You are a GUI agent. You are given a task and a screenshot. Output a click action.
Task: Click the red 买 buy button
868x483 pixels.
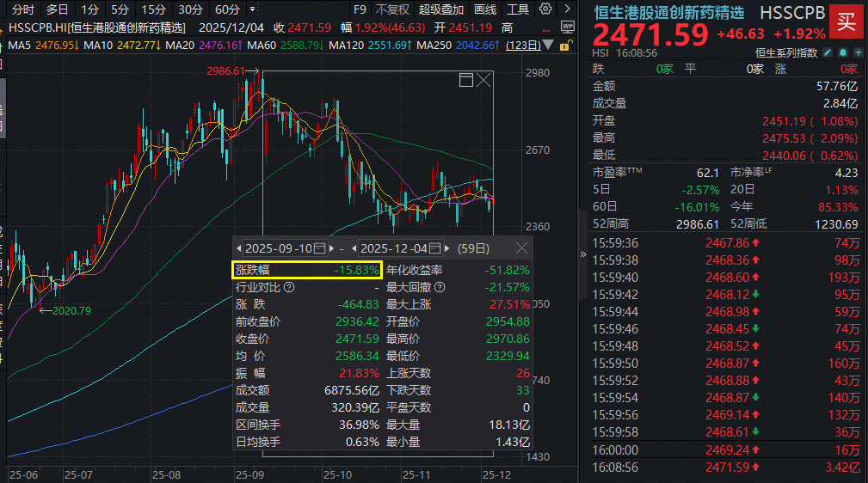pos(846,21)
